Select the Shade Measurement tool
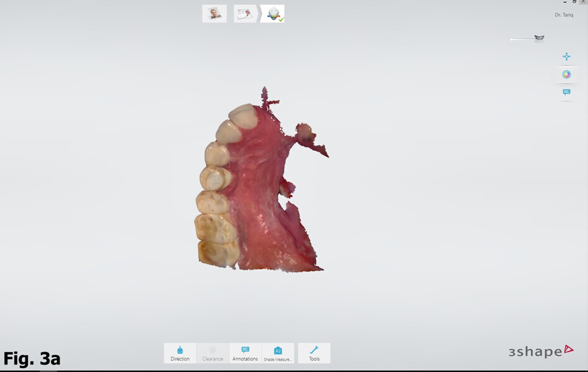This screenshot has width=588, height=372. pos(278,353)
